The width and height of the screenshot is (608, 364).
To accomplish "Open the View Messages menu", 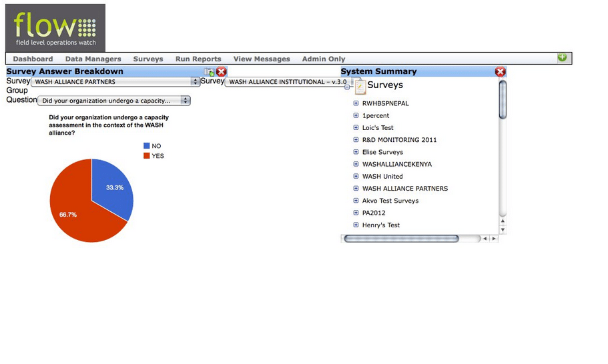I will point(262,59).
